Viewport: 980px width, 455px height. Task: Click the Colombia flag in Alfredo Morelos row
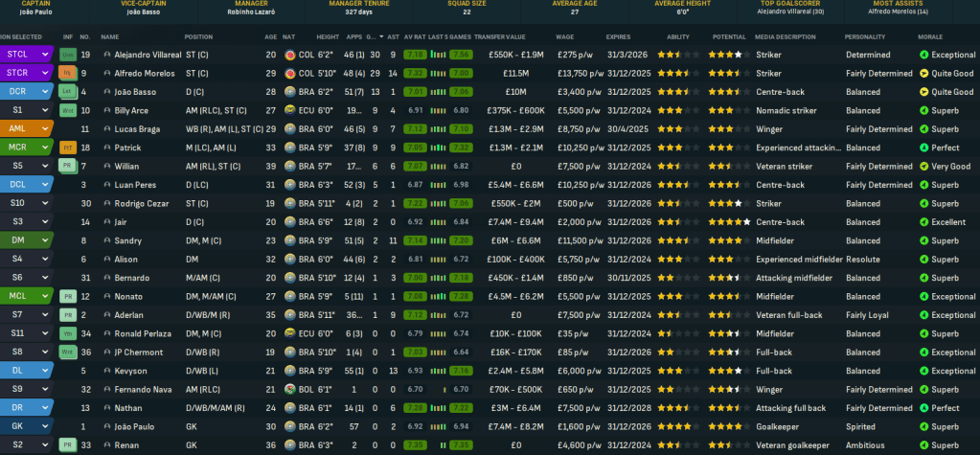coord(290,73)
